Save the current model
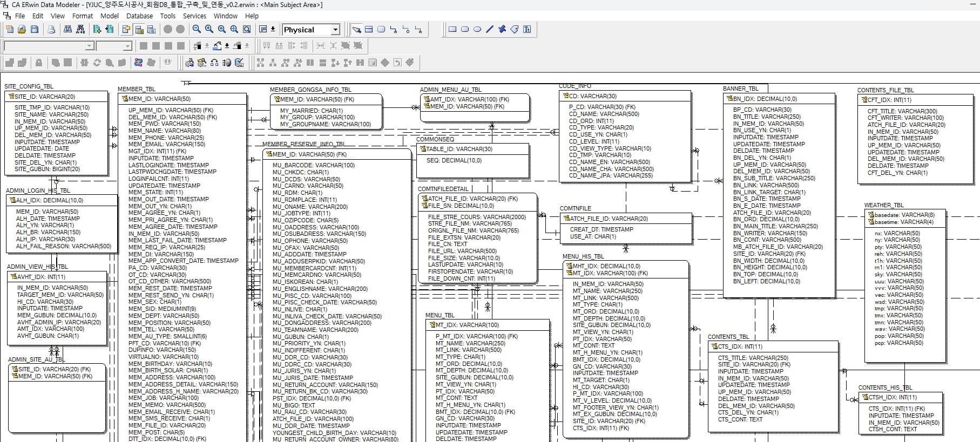980x442 pixels. 35,30
